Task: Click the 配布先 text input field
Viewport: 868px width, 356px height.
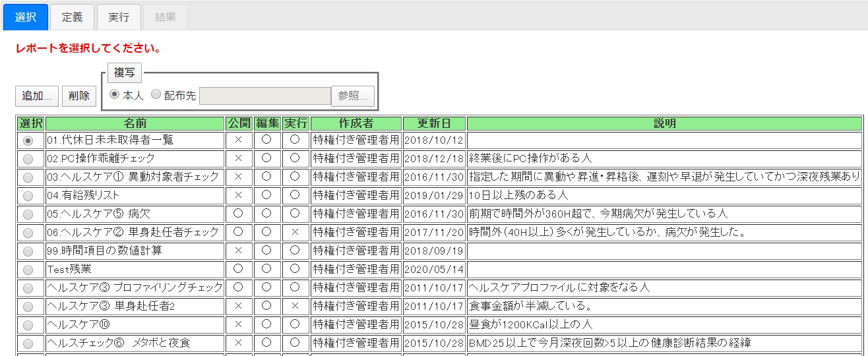Action: point(264,96)
